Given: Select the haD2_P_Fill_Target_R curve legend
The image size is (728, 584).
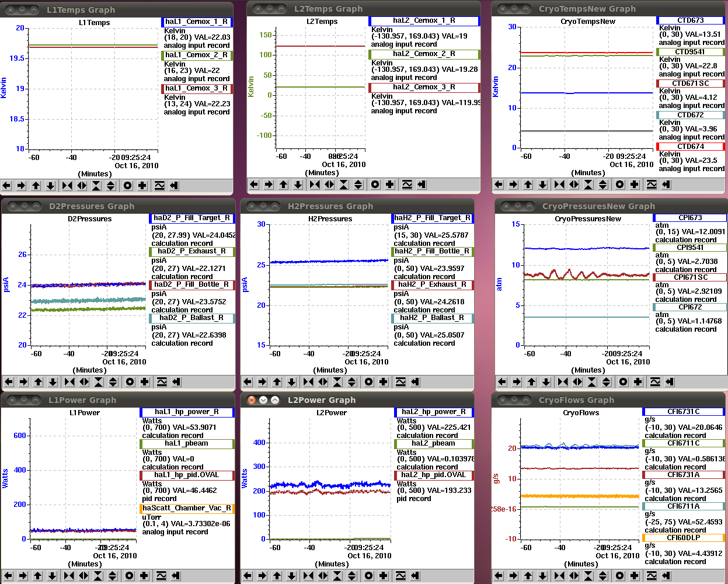Looking at the screenshot, I should tap(192, 218).
